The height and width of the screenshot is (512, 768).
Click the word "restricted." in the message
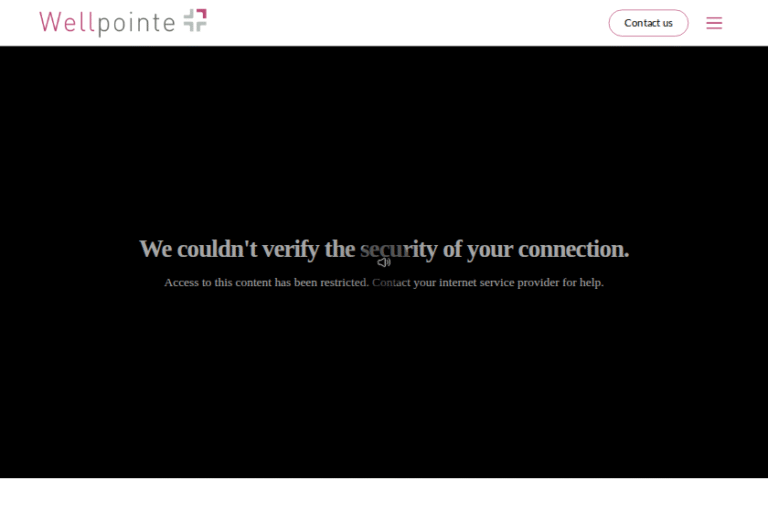[344, 283]
